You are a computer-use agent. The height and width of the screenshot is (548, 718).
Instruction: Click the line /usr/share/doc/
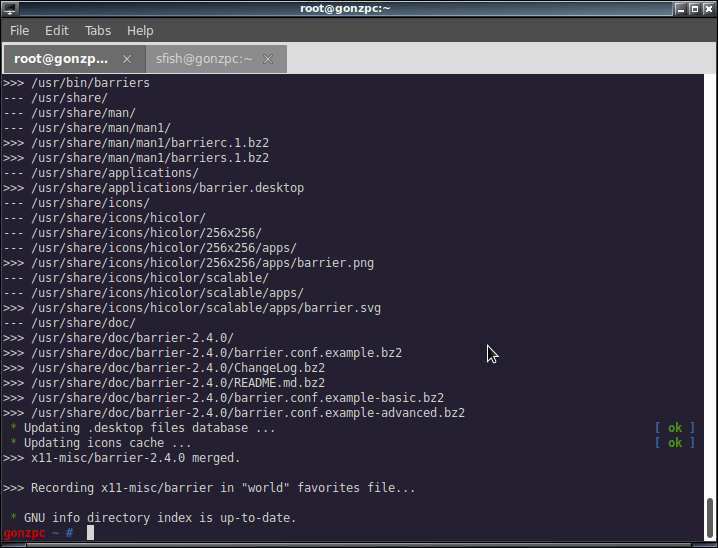pyautogui.click(x=69, y=323)
